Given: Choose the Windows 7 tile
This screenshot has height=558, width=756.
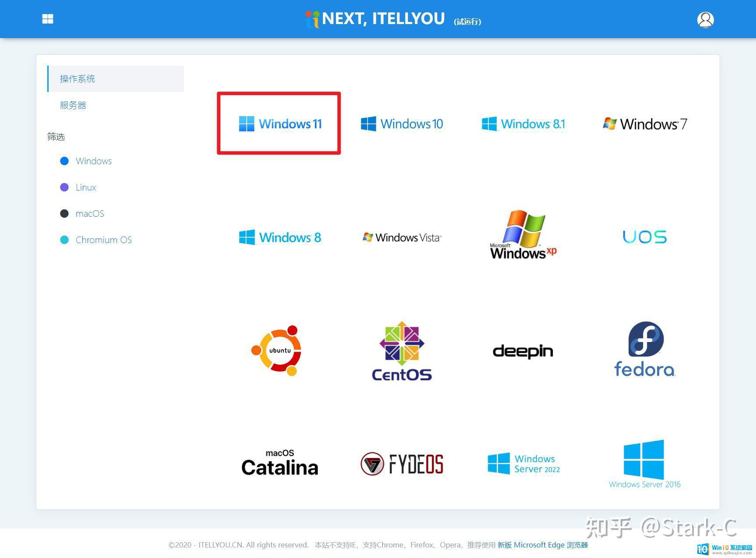Looking at the screenshot, I should click(645, 124).
